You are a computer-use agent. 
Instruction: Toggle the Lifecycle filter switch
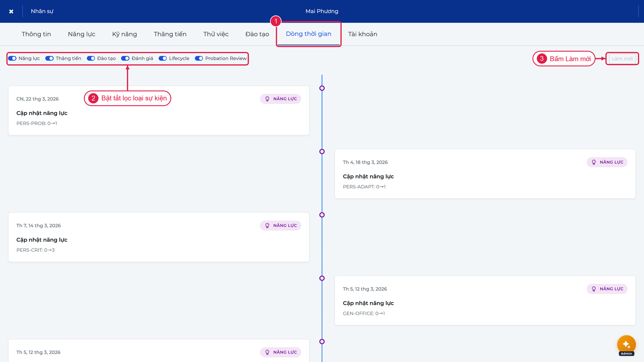[x=163, y=58]
